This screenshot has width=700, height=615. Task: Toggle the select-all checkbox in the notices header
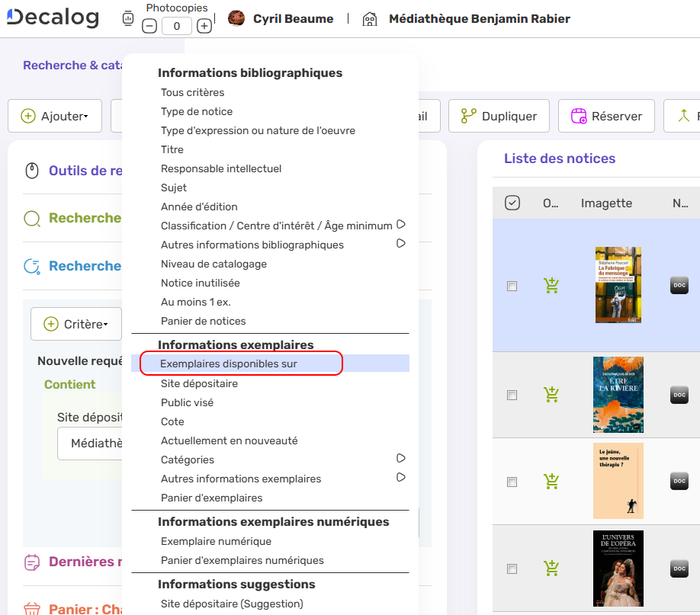click(512, 203)
